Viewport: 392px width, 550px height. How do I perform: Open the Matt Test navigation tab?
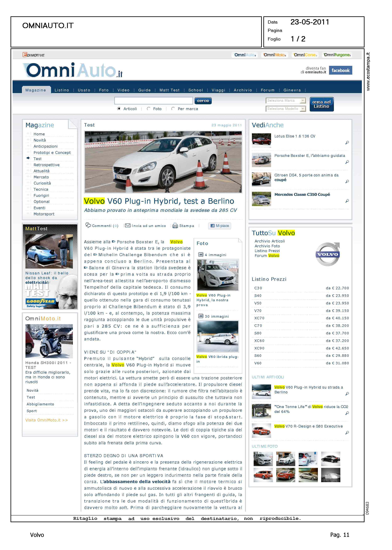click(x=169, y=90)
